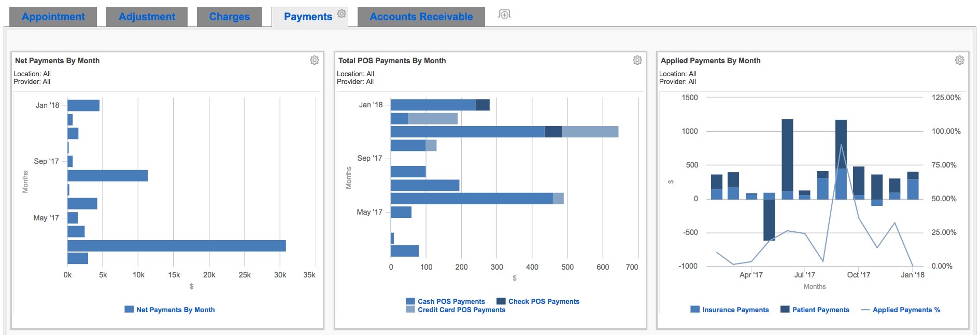This screenshot has height=335, width=980.
Task: Click the Jan '18 bar in Net Payments chart
Action: click(x=83, y=105)
